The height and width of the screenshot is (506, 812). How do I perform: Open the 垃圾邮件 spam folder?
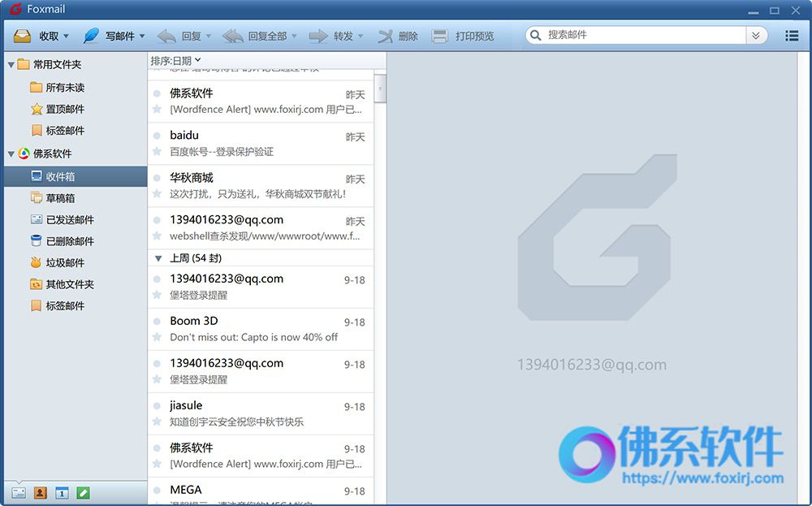click(57, 263)
